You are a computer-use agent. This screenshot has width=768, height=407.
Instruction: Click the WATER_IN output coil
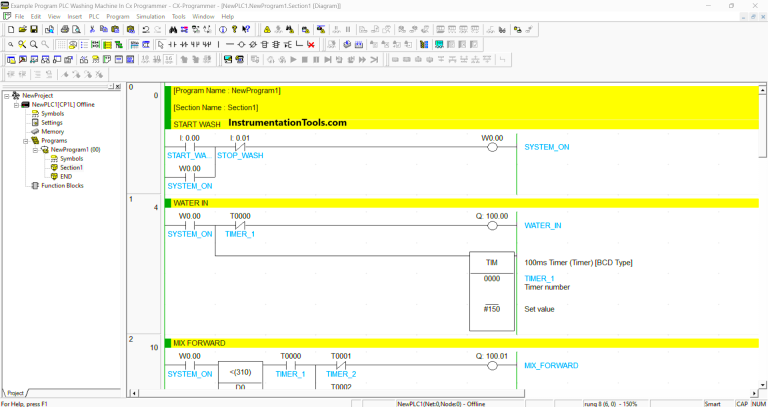click(x=491, y=225)
